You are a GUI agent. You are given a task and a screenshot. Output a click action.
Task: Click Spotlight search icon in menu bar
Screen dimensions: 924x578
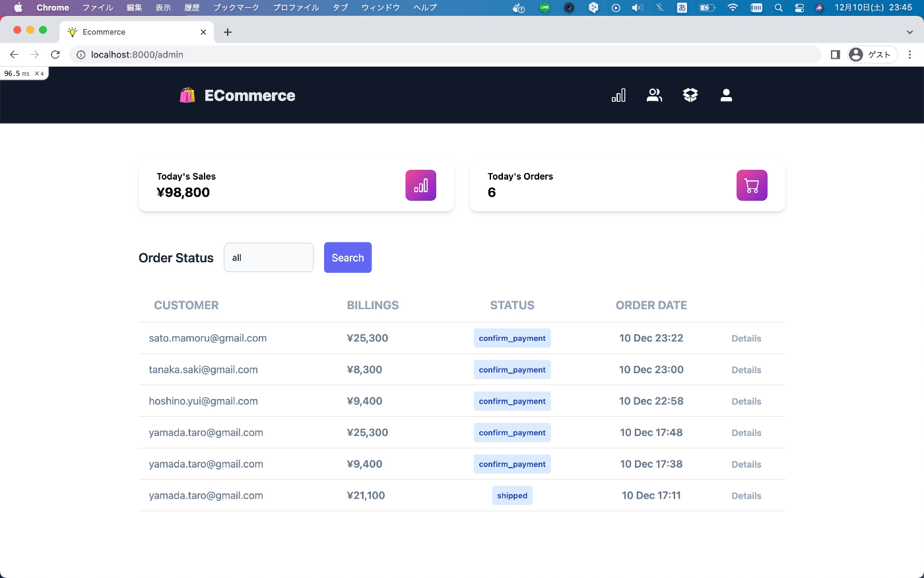778,7
